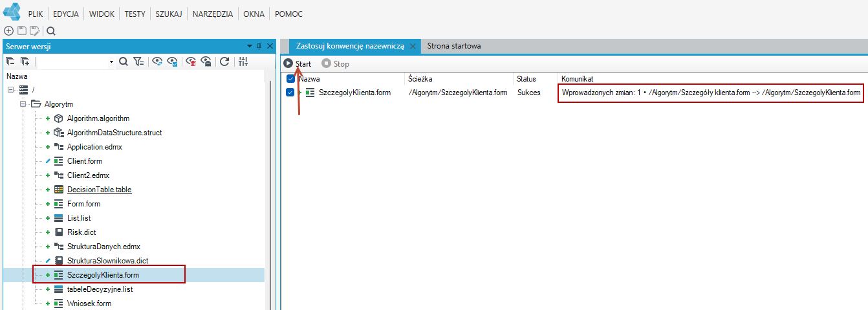Collapse all tree nodes in Serwer wersji
The height and width of the screenshot is (310, 868).
(x=10, y=61)
